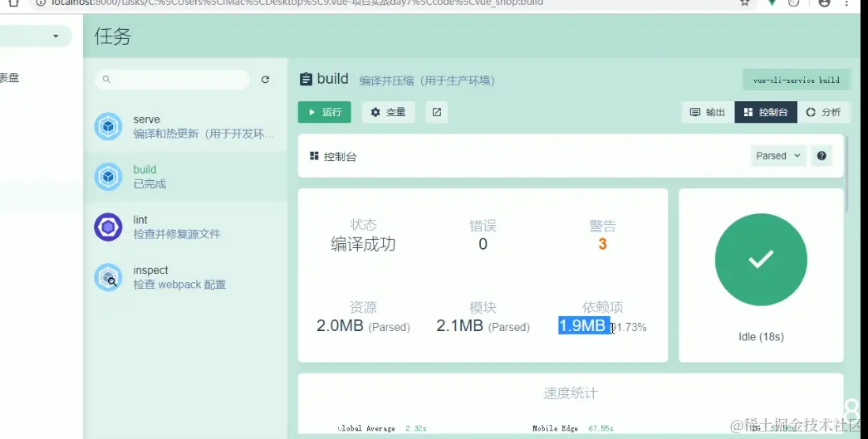Click the 编译成功 status text

coord(363,244)
